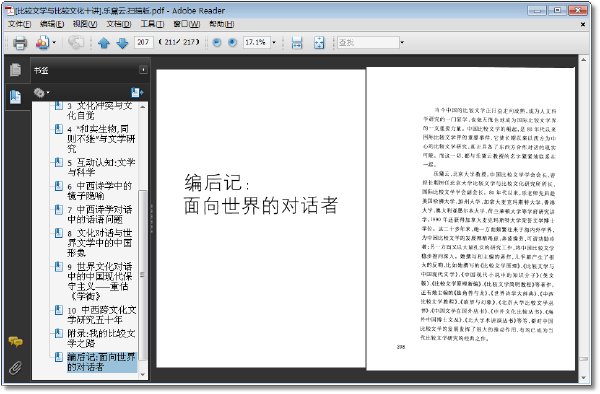The height and width of the screenshot is (394, 600).
Task: Click the right page body text
Action: [489, 224]
